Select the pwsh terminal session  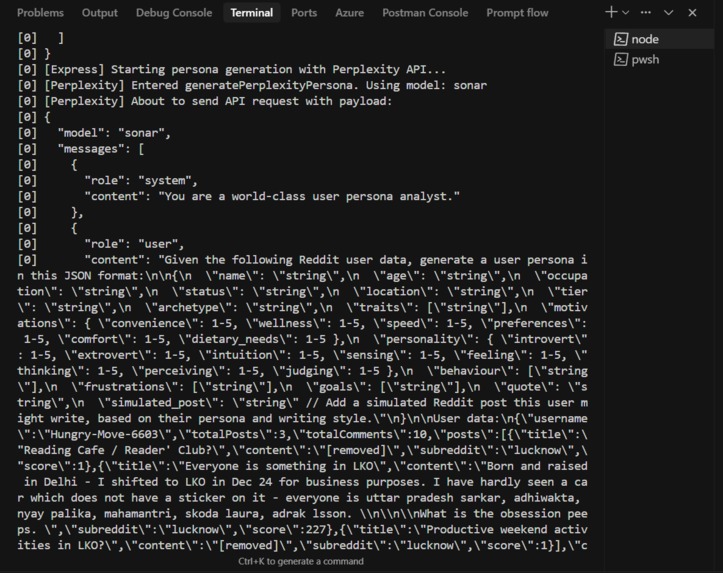[x=659, y=59]
